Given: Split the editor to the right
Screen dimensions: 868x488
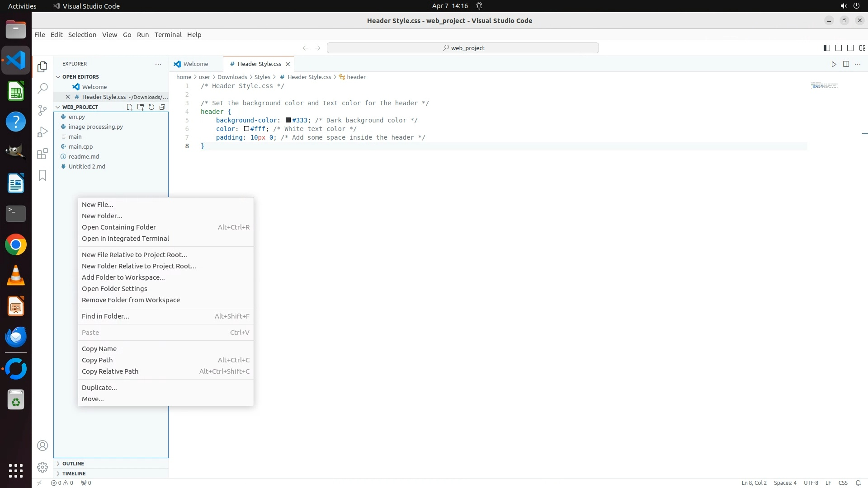Looking at the screenshot, I should [846, 64].
